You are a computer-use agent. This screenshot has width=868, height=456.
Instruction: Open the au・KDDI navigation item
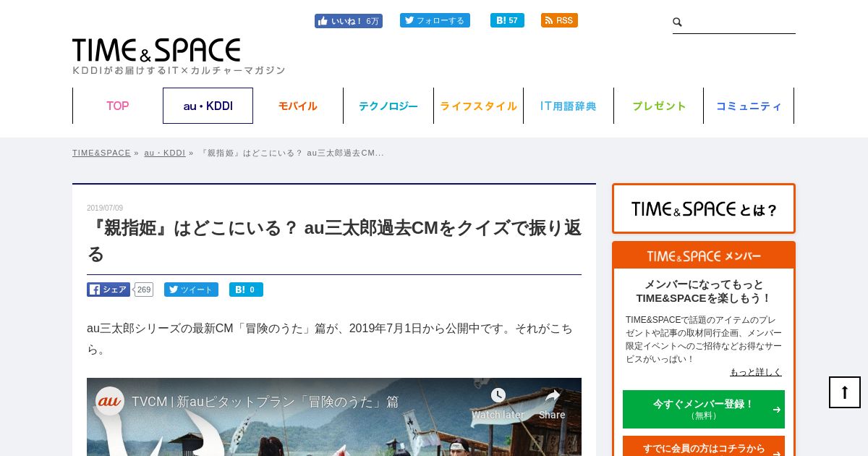(x=208, y=106)
